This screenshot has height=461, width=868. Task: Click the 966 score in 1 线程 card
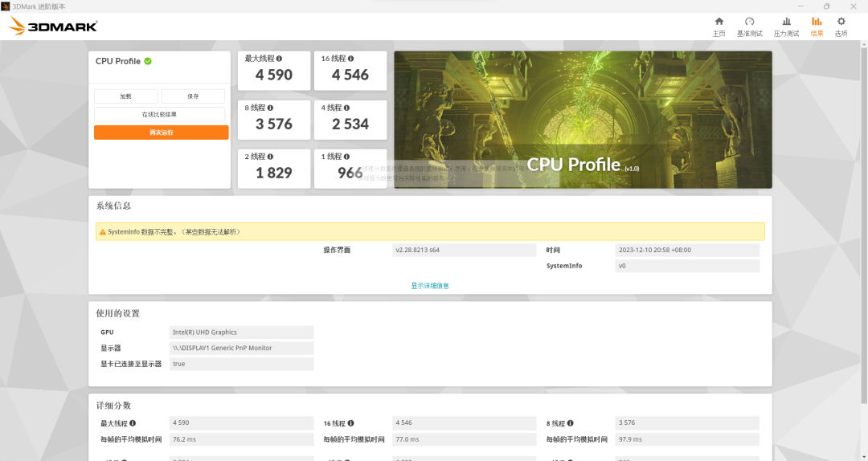[x=350, y=173]
